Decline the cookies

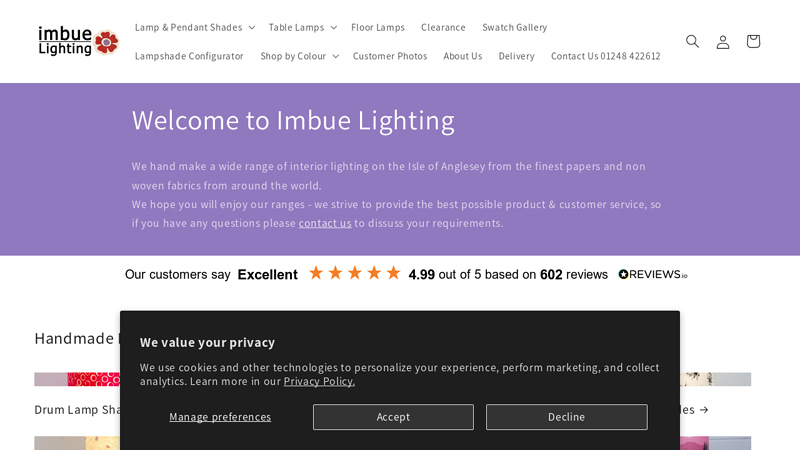[x=566, y=417]
